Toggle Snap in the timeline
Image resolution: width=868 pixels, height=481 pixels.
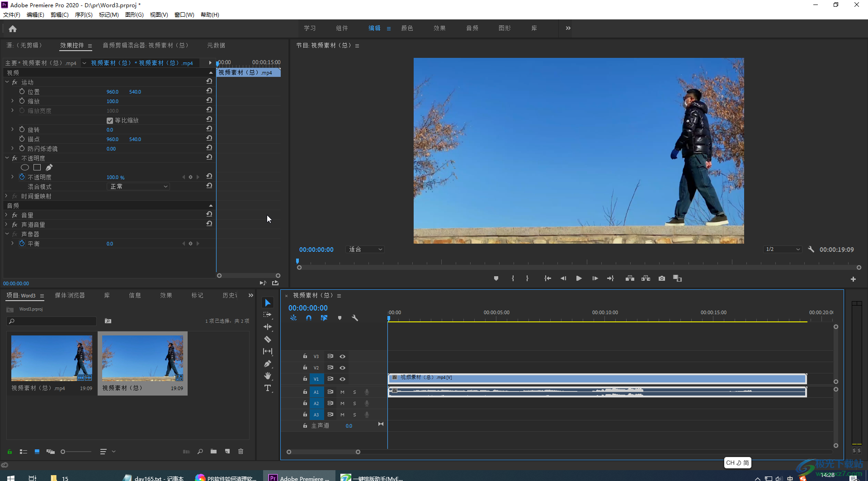[x=309, y=318]
